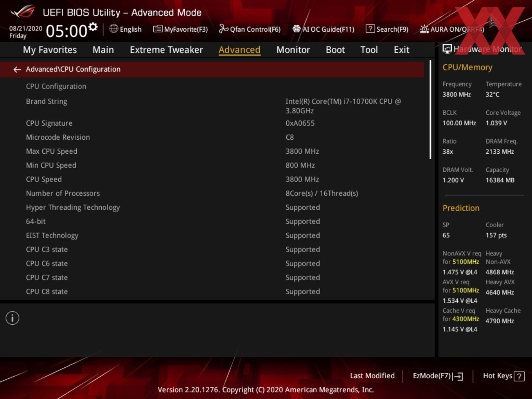Click Last Modified
Viewport: 532px width, 399px height.
click(372, 376)
